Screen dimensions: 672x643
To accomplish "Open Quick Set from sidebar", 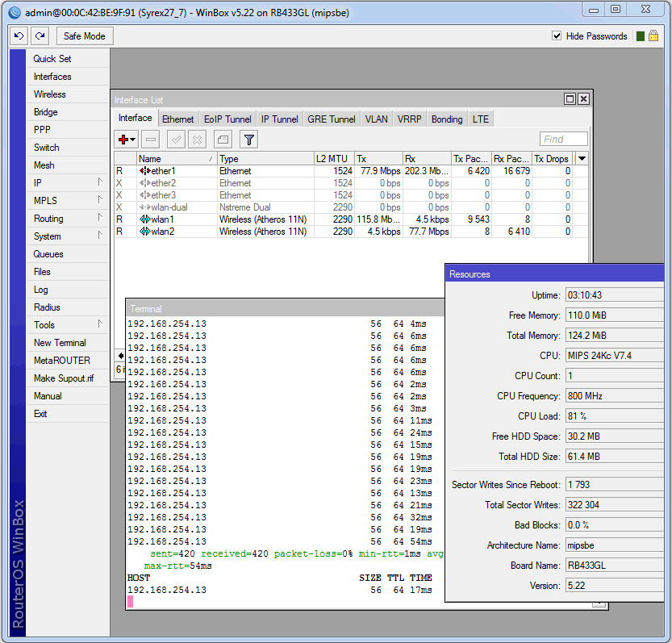I will click(x=67, y=59).
